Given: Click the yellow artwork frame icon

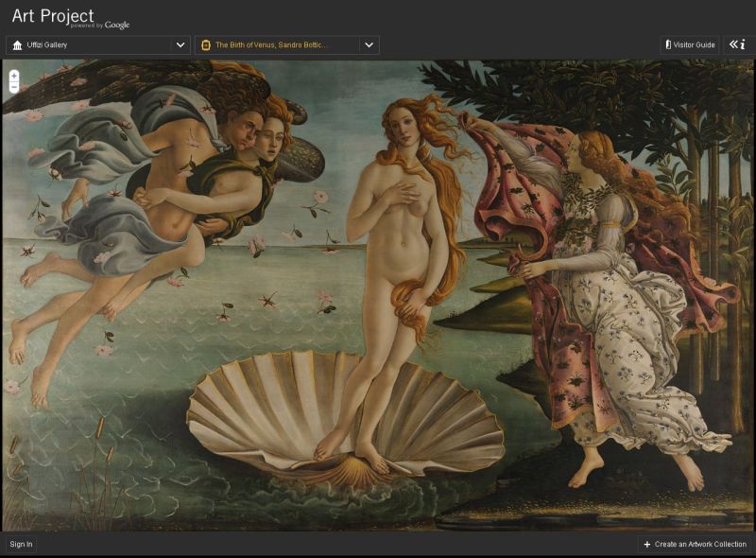Looking at the screenshot, I should (206, 44).
